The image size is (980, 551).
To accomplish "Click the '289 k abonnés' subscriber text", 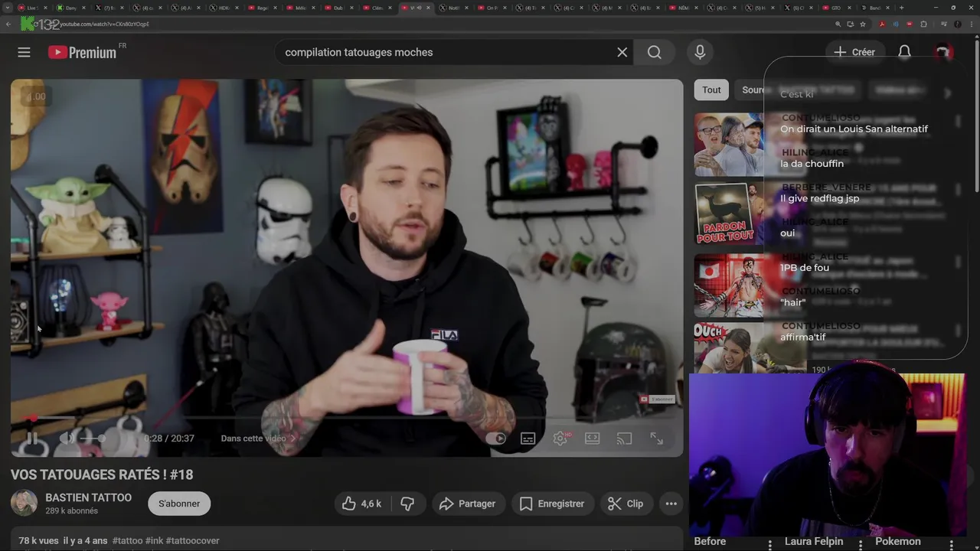I will tap(71, 511).
